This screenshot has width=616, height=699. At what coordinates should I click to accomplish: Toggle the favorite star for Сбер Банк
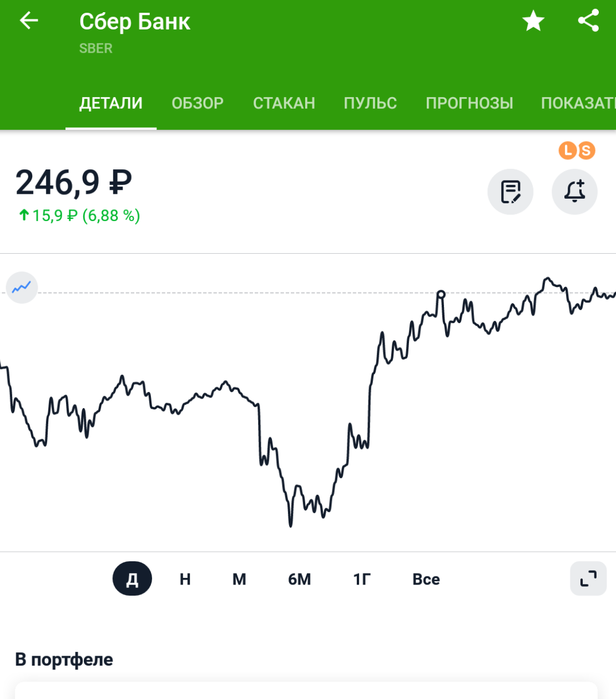[533, 21]
